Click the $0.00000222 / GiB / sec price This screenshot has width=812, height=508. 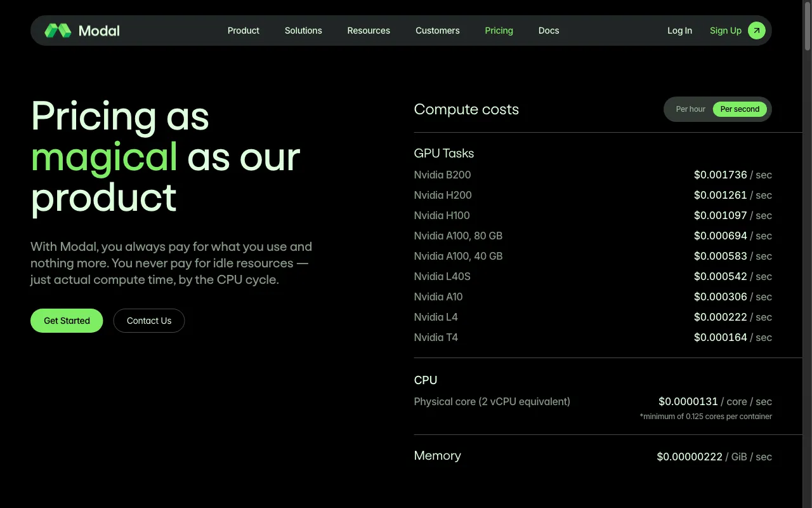tap(714, 457)
